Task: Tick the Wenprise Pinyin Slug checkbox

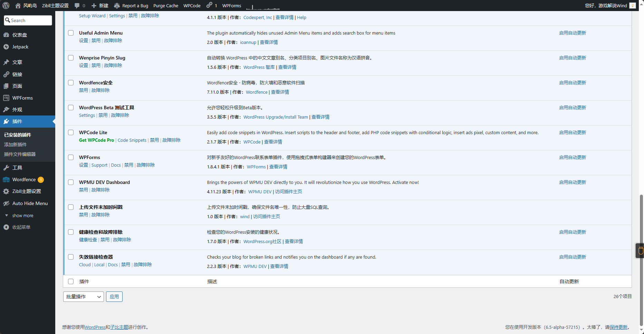Action: pyautogui.click(x=71, y=58)
